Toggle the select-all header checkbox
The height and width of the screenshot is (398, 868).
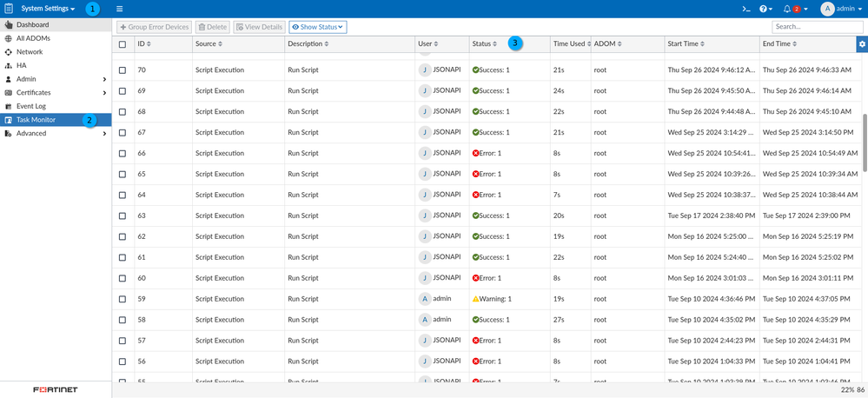point(123,44)
